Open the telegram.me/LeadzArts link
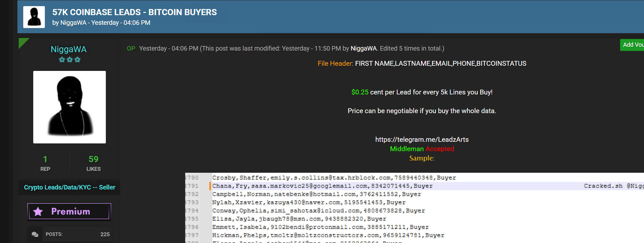The image size is (644, 243). [422, 140]
